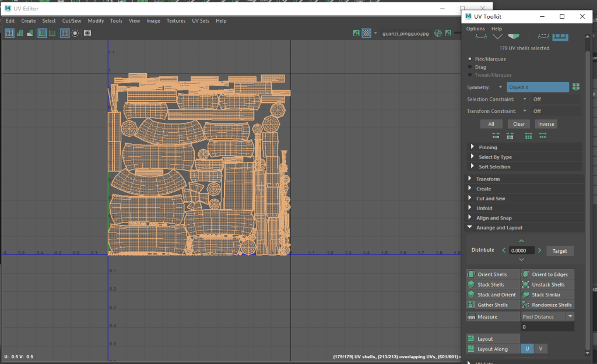
Task: Click Distribute up arrow
Action: [522, 241]
